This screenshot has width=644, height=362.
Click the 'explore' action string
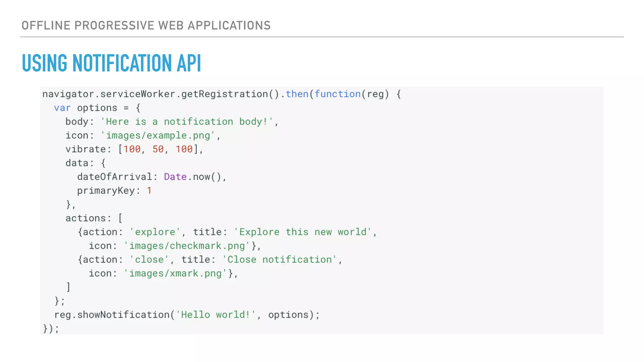pyautogui.click(x=155, y=232)
